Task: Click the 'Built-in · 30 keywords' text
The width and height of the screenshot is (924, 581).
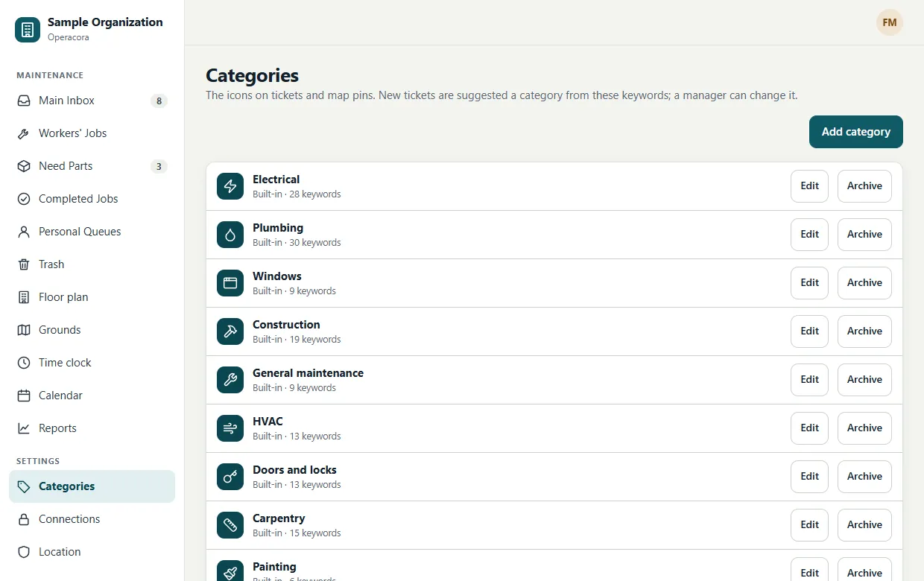Action: click(297, 243)
